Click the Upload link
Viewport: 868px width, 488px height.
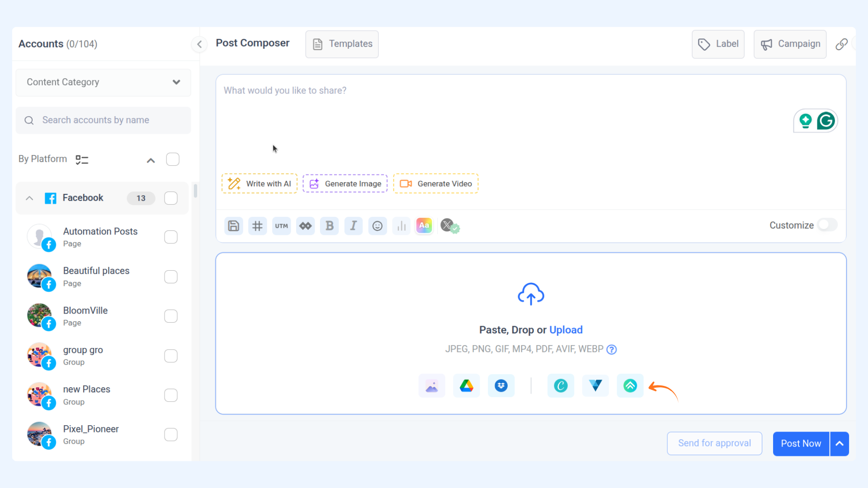[x=566, y=330]
